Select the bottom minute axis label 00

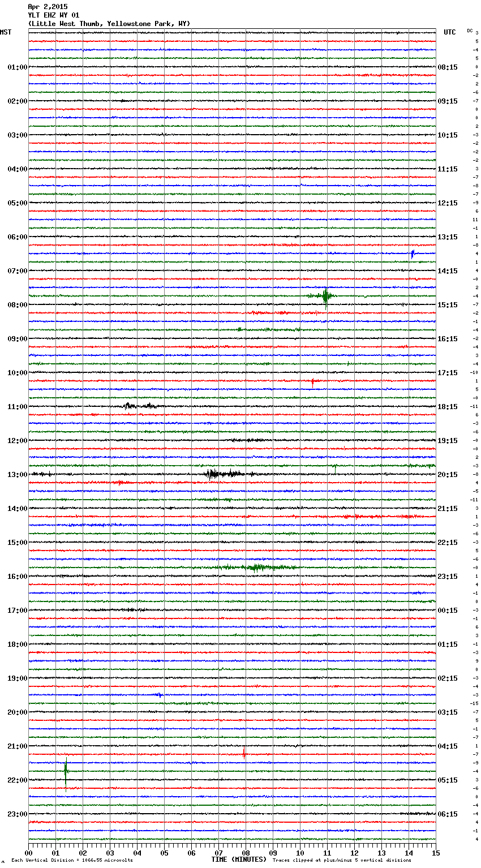29,853
